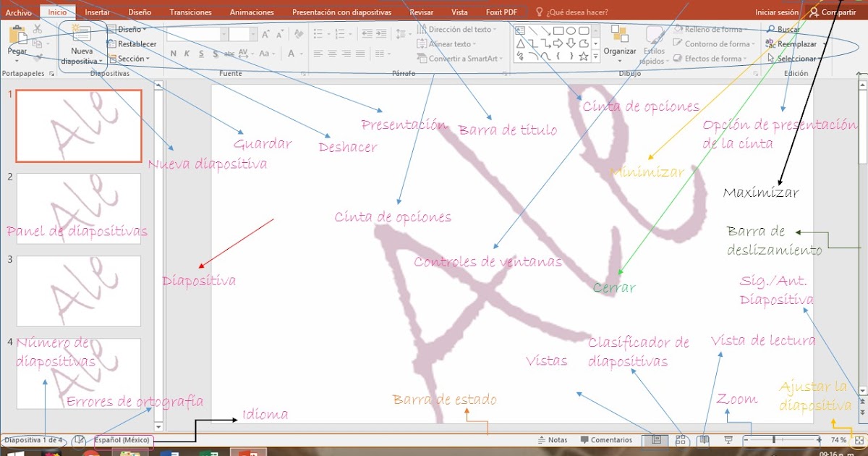Viewport: 868px width, 456px height.
Task: Select the star shape in Dibujo gallery
Action: 583,54
